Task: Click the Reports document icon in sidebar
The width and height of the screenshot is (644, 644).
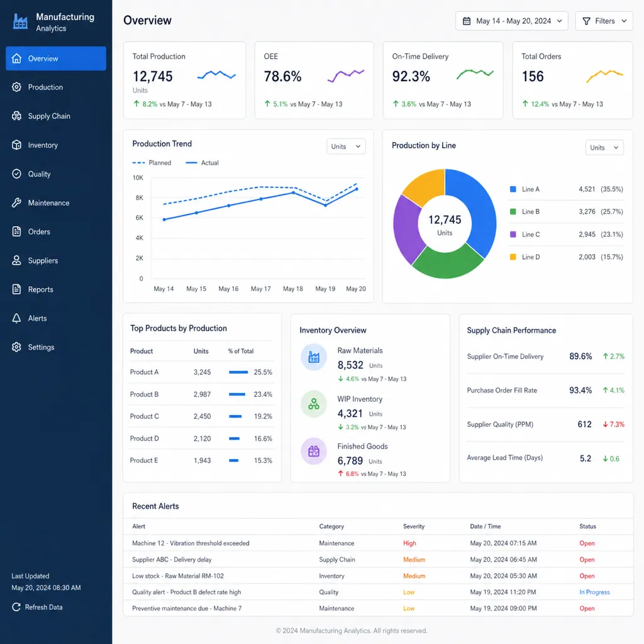Action: pos(16,289)
